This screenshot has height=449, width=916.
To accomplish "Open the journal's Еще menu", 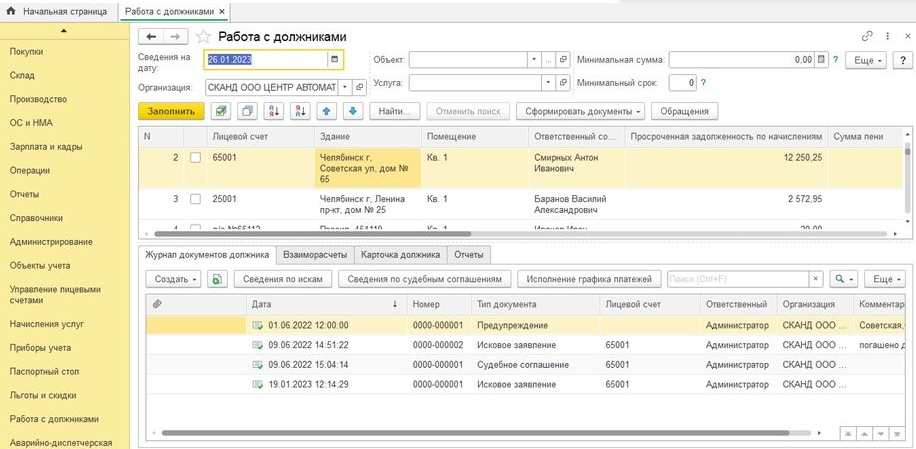I will point(885,279).
